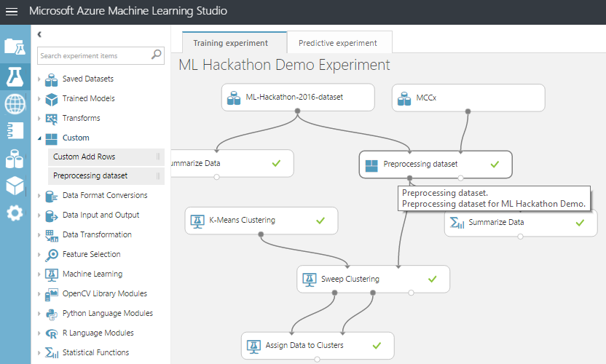Expand the Saved Datasets category
The image size is (606, 364).
coord(39,79)
